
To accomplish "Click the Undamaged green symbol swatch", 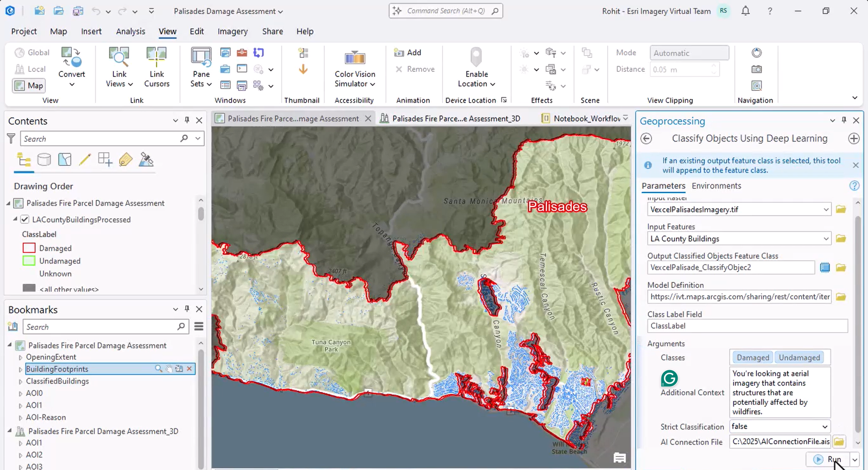I will coord(29,261).
